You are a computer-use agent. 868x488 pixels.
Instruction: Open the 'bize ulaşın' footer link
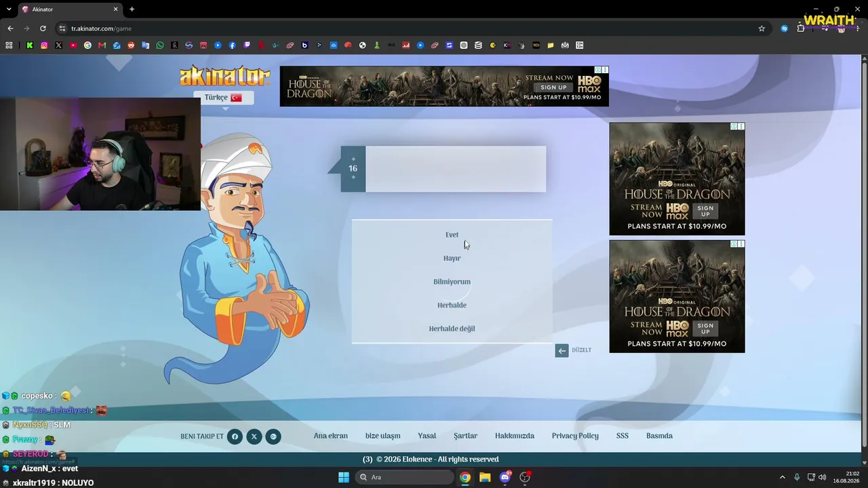coord(382,436)
